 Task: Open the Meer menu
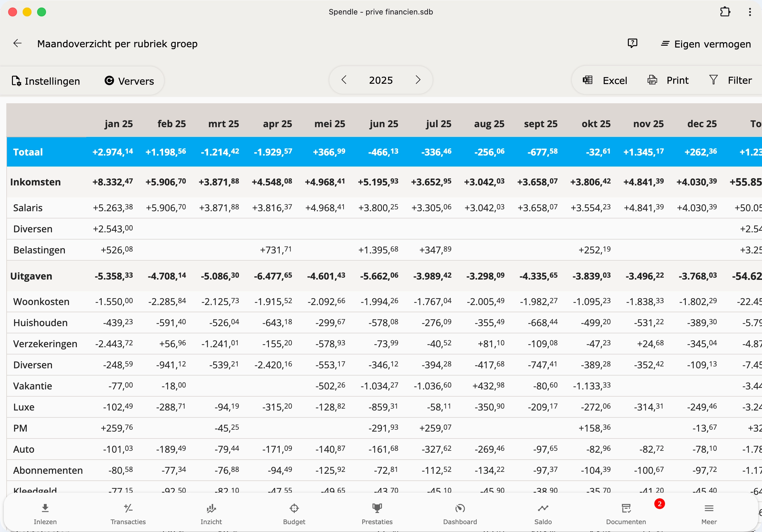coord(709,513)
